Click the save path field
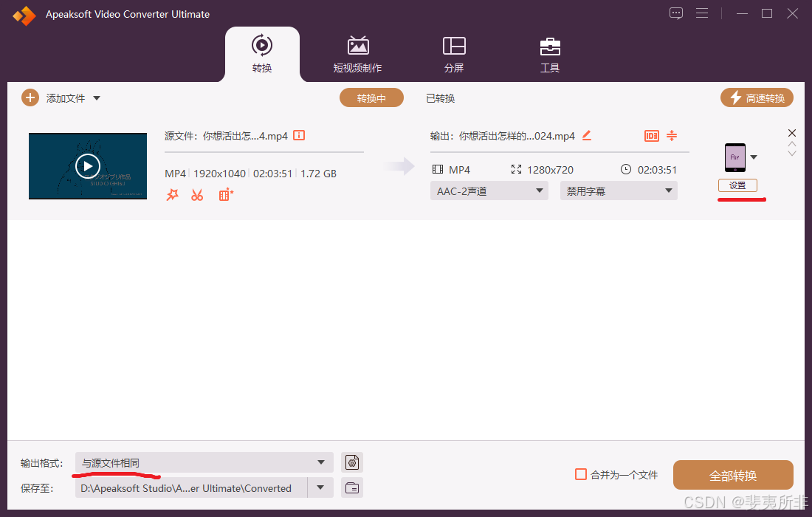This screenshot has width=812, height=517. (191, 487)
